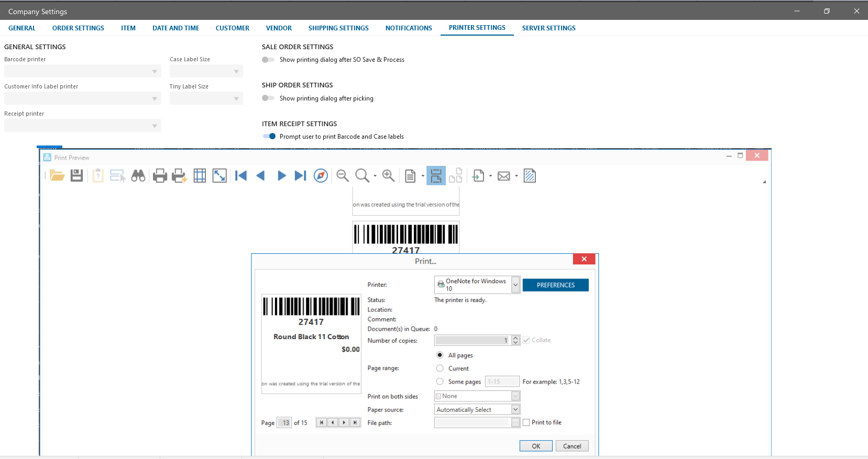
Task: Open the Barcode printer dropdown
Action: (83, 71)
